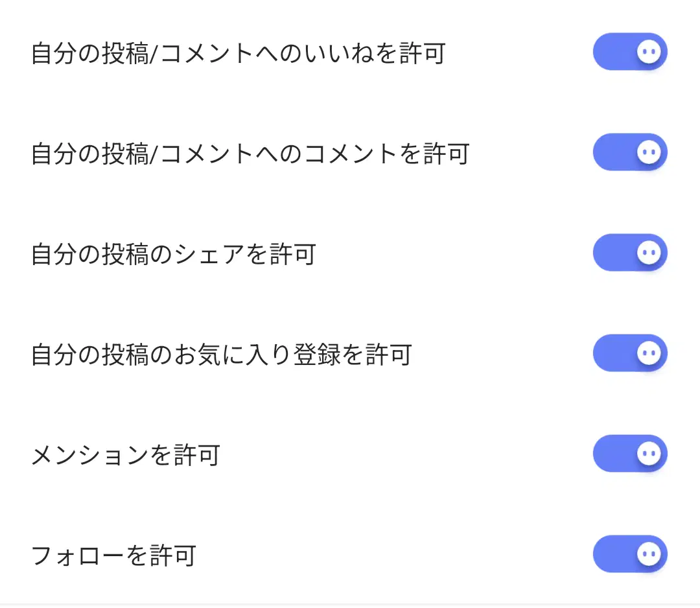Click the mentions permission settings row
The height and width of the screenshot is (608, 700).
350,453
